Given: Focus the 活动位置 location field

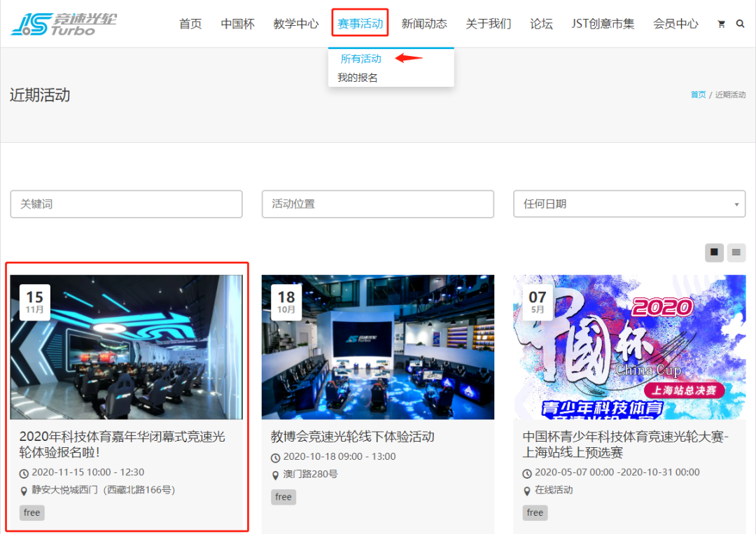Looking at the screenshot, I should (x=378, y=204).
